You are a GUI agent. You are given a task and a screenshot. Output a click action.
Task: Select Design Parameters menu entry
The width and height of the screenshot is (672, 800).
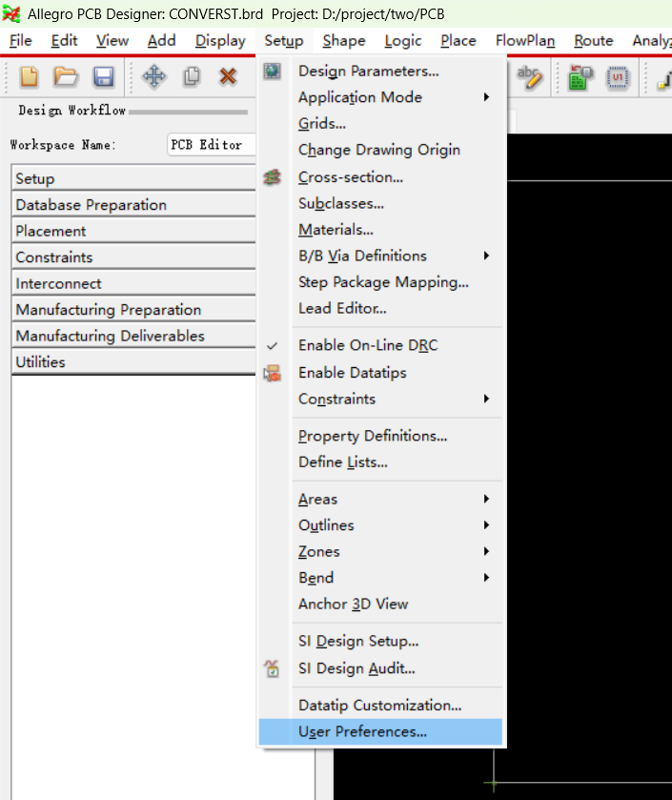[380, 71]
